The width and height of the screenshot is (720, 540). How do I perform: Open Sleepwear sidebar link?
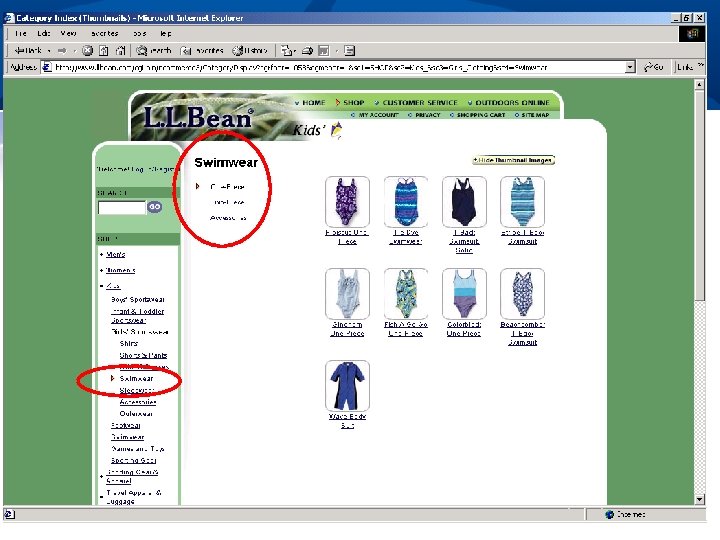(x=137, y=390)
